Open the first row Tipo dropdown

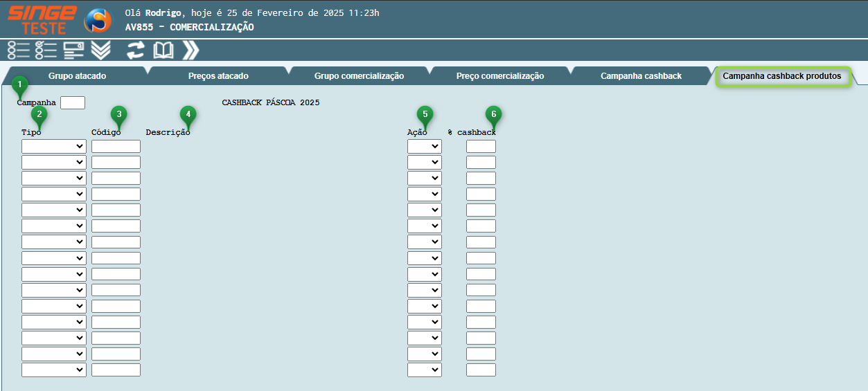[54, 146]
